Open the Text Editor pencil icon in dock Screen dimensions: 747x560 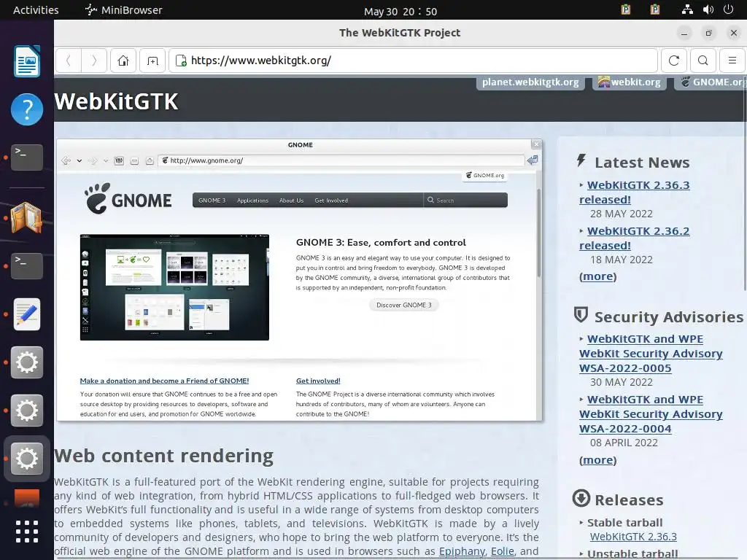click(x=27, y=314)
